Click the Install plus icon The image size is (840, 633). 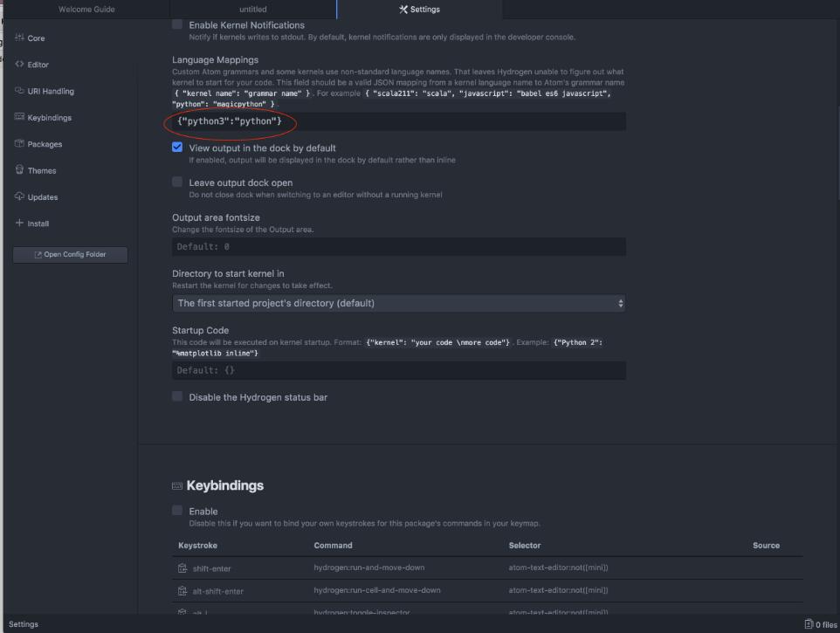19,224
